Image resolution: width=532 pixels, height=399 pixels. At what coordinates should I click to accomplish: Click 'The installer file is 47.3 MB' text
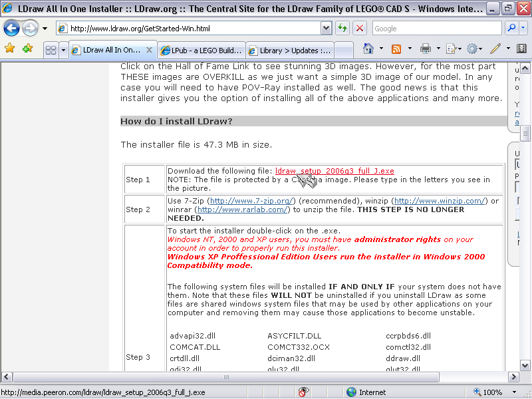[196, 145]
